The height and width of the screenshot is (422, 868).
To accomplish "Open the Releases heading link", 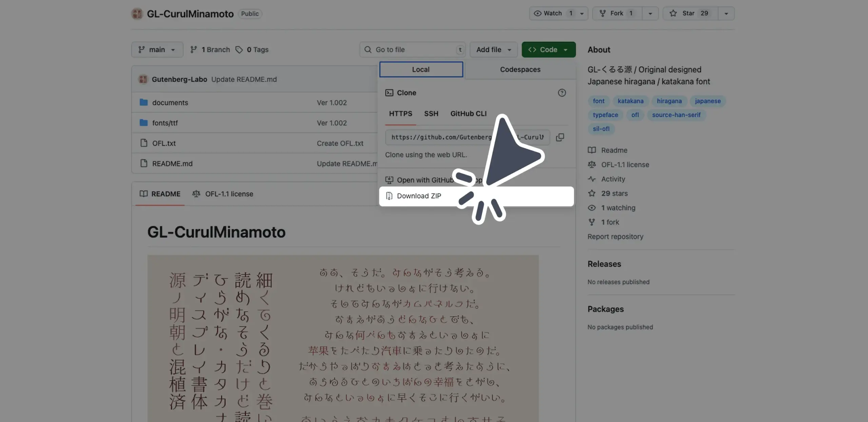I will [604, 264].
